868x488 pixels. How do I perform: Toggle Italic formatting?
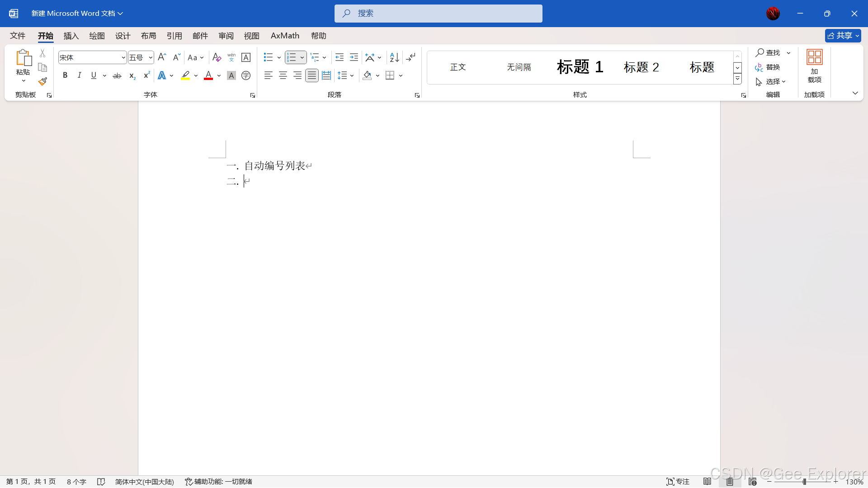[79, 75]
